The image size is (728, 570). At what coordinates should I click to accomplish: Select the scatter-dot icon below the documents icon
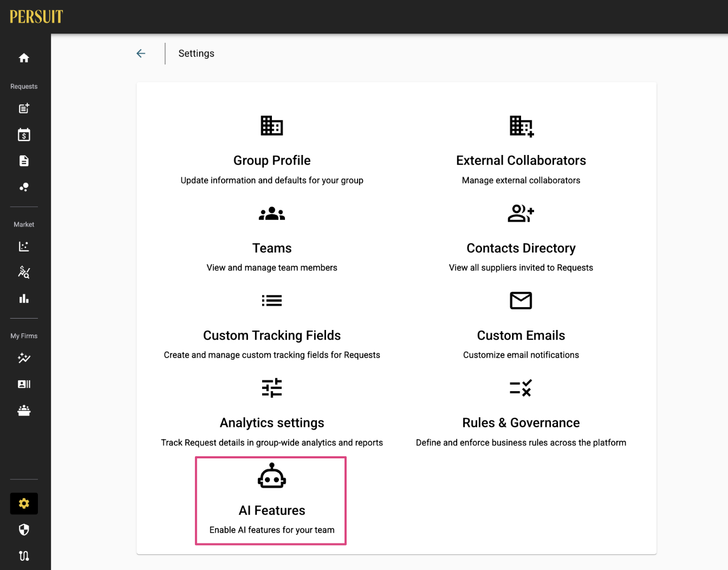pos(24,187)
